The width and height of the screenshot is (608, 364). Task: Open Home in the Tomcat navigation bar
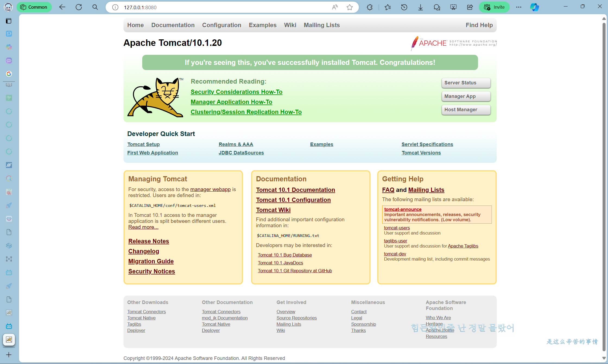coord(135,25)
